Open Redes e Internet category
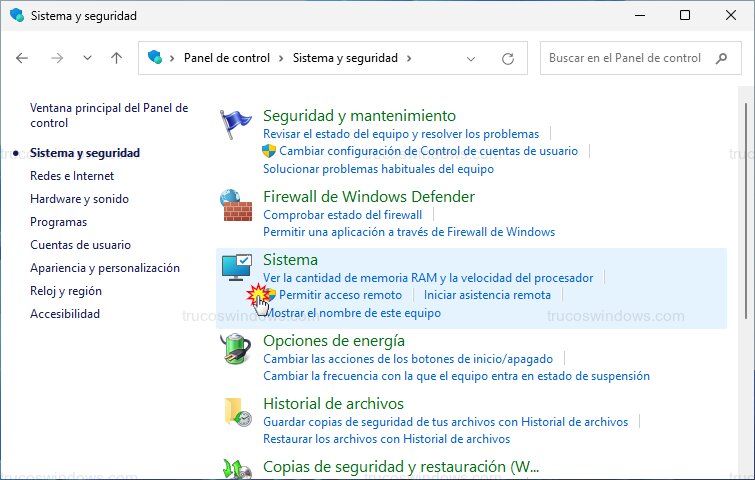The image size is (755, 480). [x=72, y=176]
